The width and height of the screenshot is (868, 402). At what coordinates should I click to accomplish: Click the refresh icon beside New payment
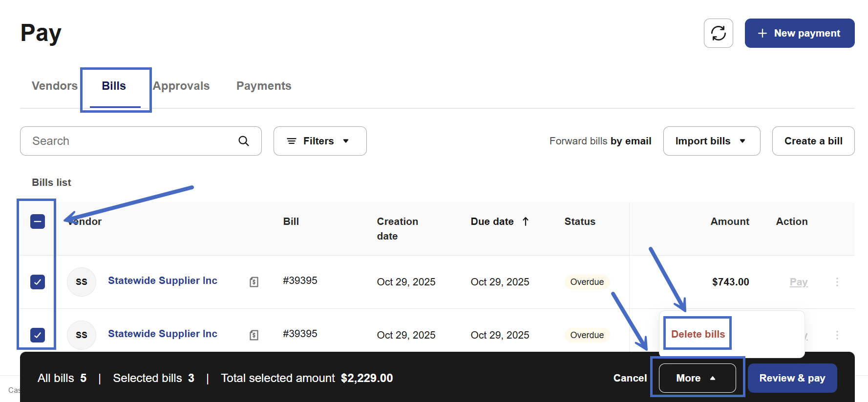pyautogui.click(x=718, y=33)
